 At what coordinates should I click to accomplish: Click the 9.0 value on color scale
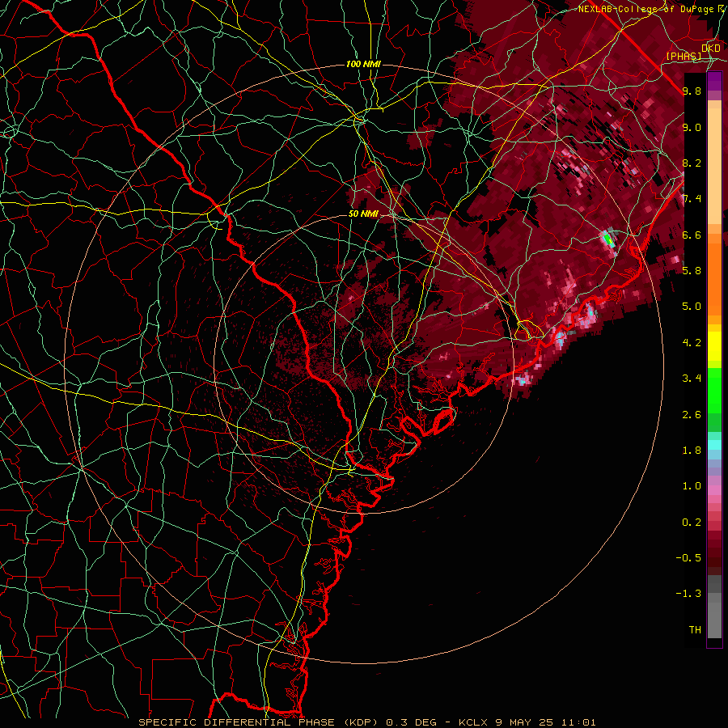(x=692, y=127)
